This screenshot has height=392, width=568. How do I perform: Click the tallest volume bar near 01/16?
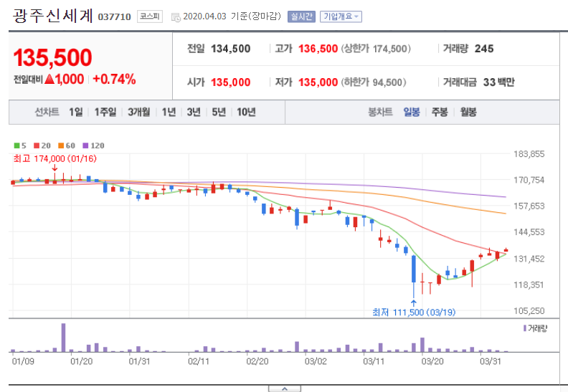click(x=63, y=338)
